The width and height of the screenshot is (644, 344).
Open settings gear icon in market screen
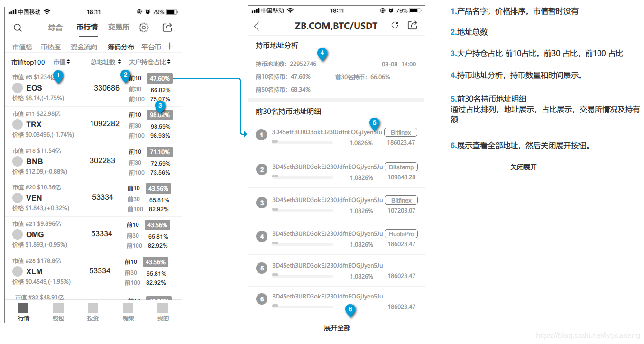point(144,28)
